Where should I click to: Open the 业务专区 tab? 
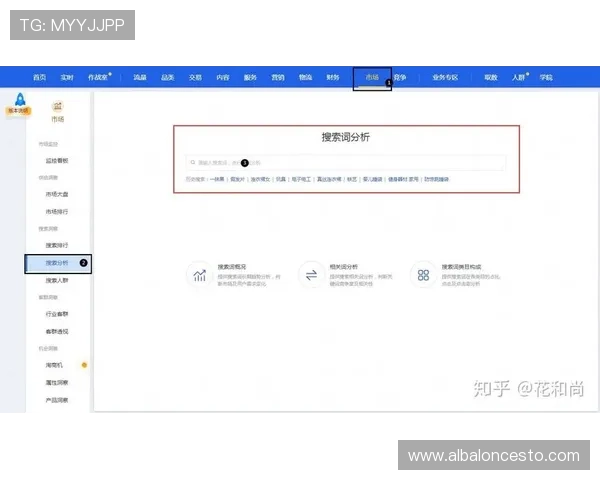445,77
